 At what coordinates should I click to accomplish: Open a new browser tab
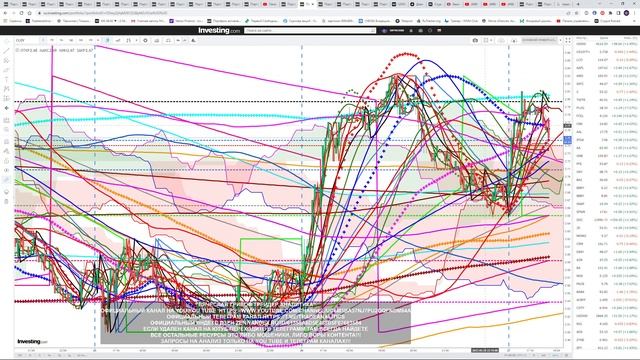578,4
